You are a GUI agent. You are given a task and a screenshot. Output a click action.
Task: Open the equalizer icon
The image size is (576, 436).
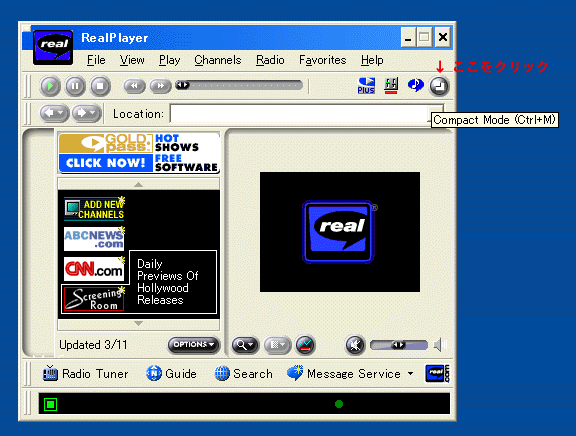[x=391, y=86]
